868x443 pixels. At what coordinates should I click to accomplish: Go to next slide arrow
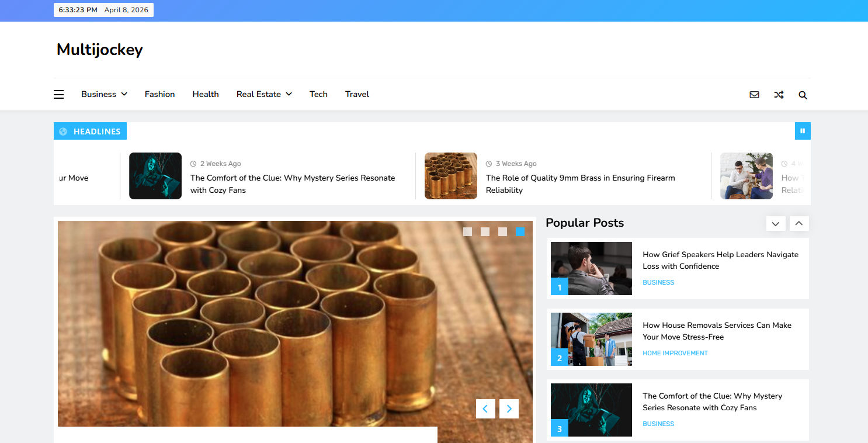509,409
